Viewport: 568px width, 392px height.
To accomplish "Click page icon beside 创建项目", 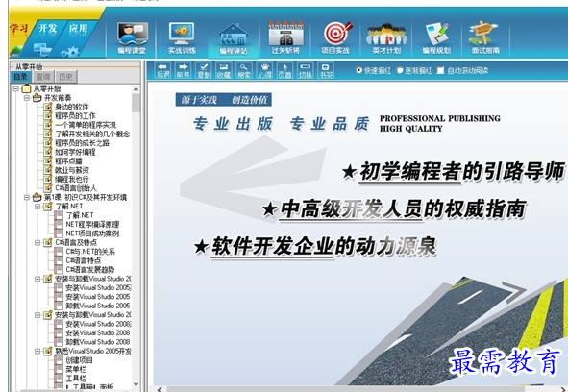I will (59, 359).
